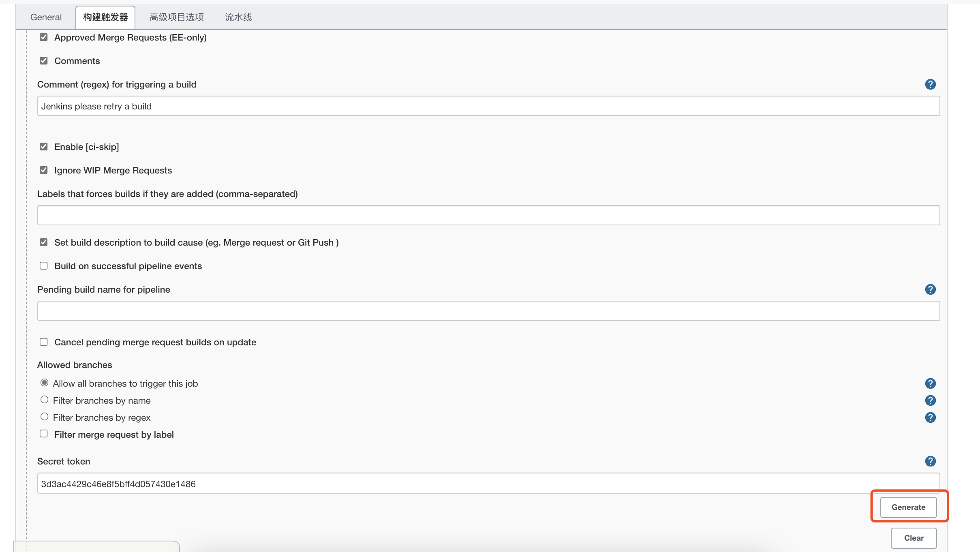Uncheck Approved Merge Requests (EE-only)

coord(44,37)
